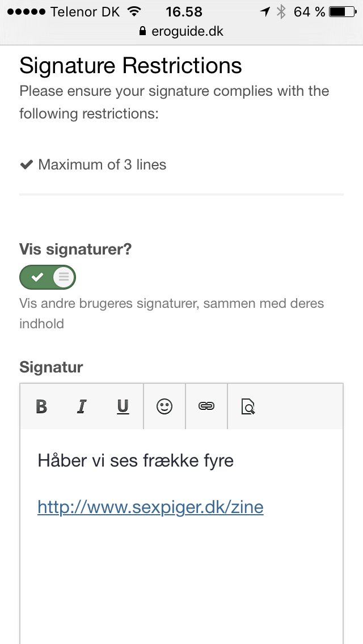The image size is (363, 644).
Task: Toggle the Vis signaturer switch
Action: pos(48,277)
